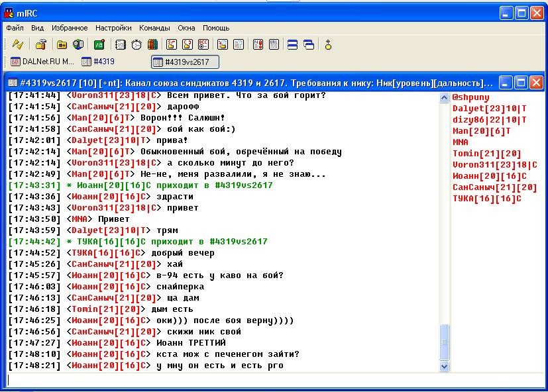The width and height of the screenshot is (548, 392).
Task: Open the Команды menu
Action: [x=154, y=28]
